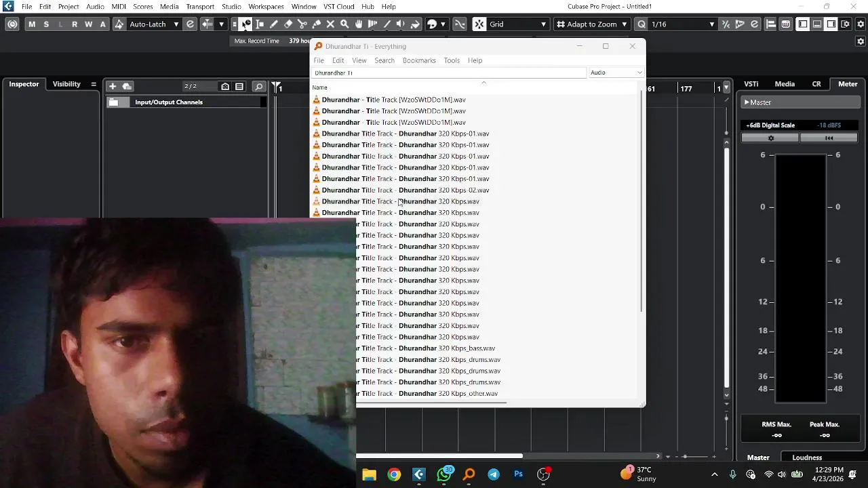Select the Glue tool
This screenshot has width=868, height=488.
(x=317, y=24)
